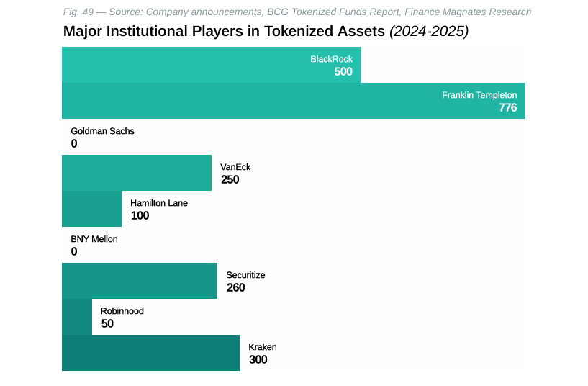Click the VanEck bar

[137, 173]
